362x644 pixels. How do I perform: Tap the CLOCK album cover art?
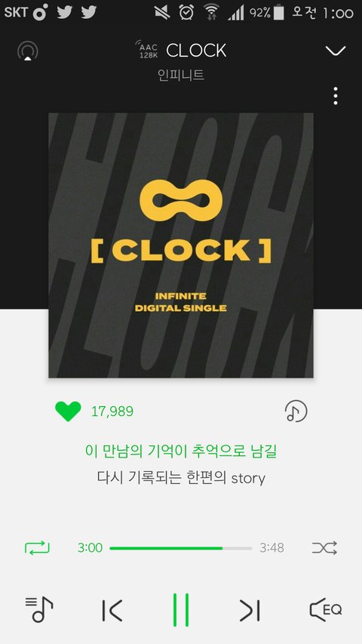tap(181, 245)
